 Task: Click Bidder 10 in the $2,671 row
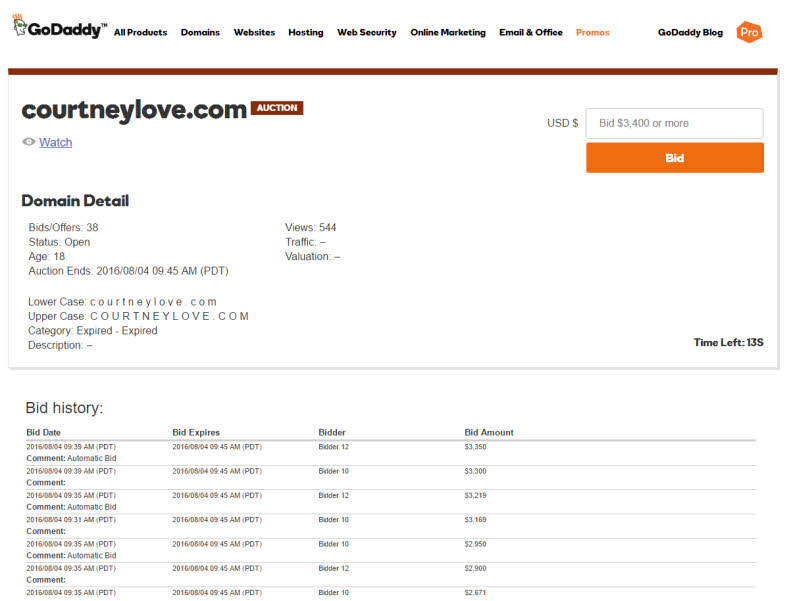(334, 592)
